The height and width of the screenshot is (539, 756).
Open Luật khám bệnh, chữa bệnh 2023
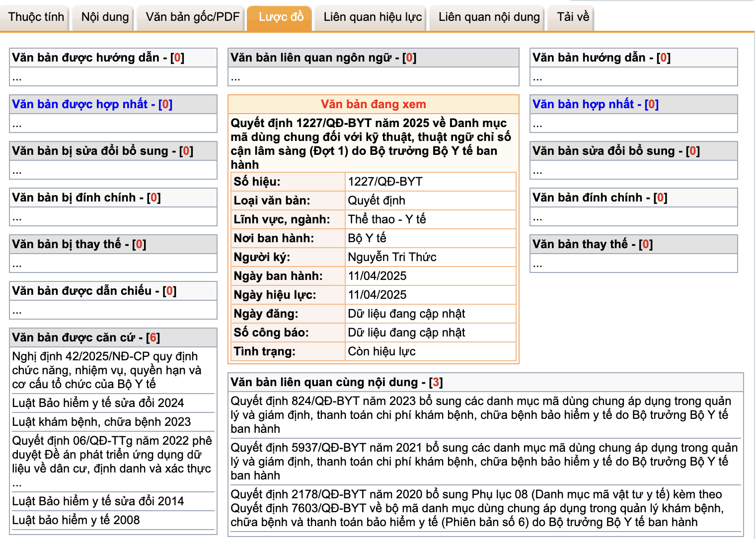pos(101,422)
